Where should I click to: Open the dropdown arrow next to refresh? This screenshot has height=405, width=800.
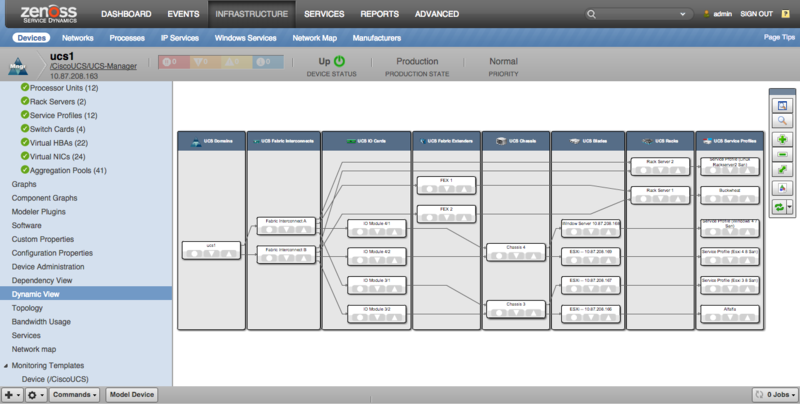point(790,207)
